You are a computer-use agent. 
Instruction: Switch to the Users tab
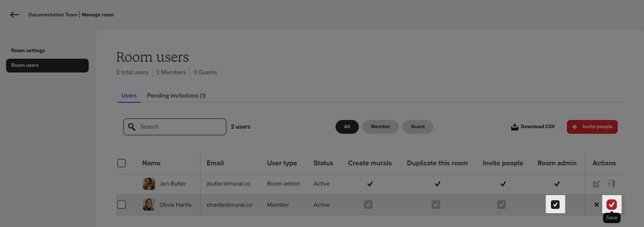pyautogui.click(x=129, y=96)
